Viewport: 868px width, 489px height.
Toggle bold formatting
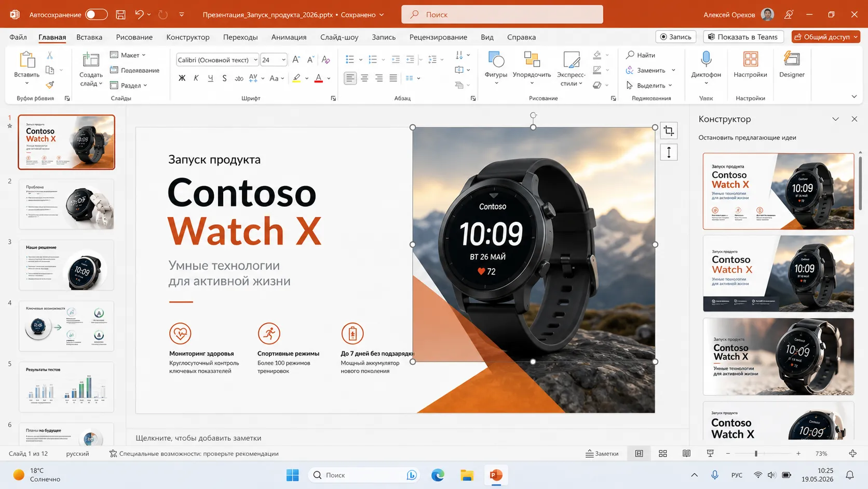coord(182,78)
